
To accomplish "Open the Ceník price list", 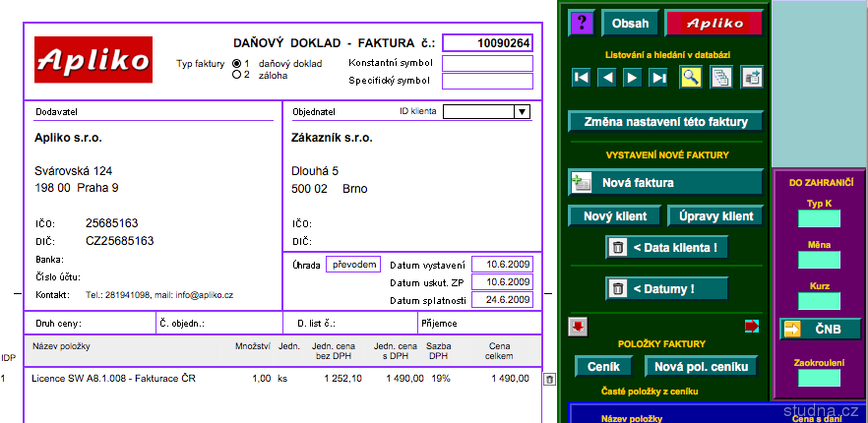I will tap(603, 367).
